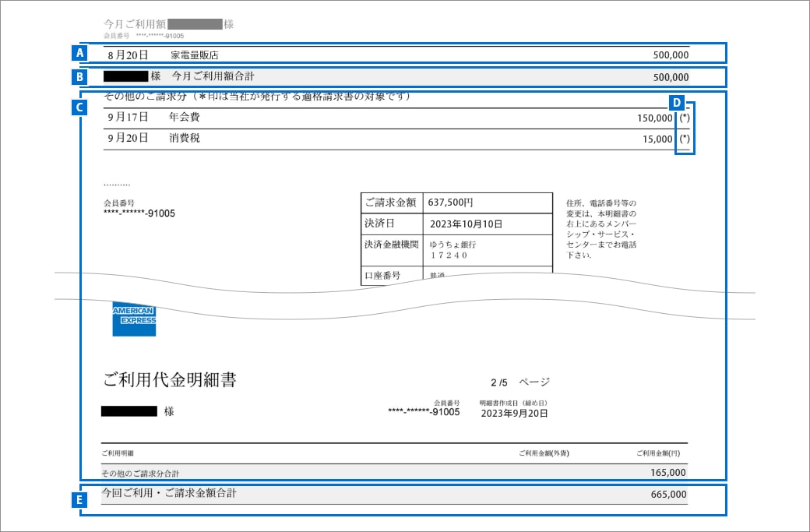Click the (*) mark beside 150,000

pos(684,118)
